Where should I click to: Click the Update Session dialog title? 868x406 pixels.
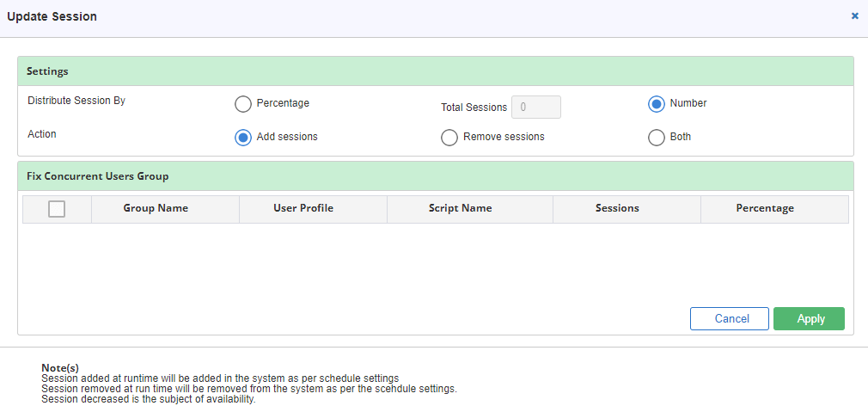click(x=52, y=16)
